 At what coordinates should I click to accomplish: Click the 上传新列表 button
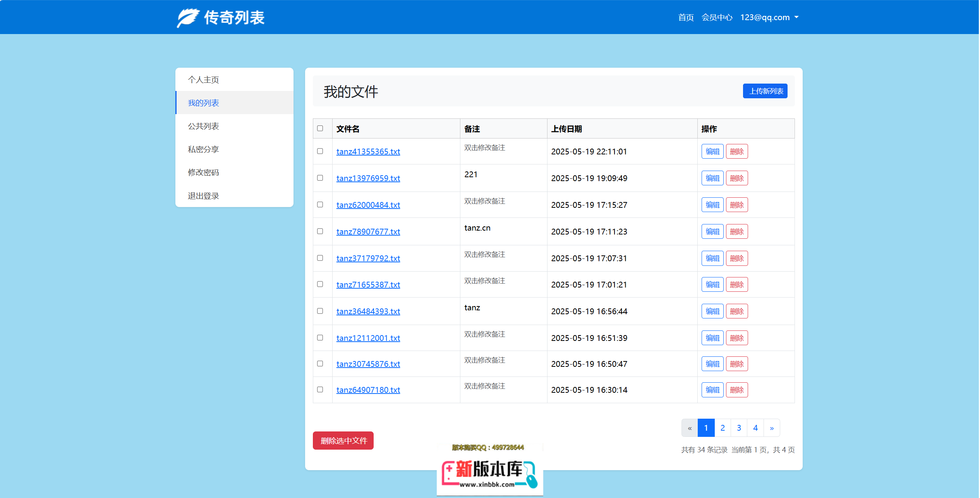(x=765, y=91)
